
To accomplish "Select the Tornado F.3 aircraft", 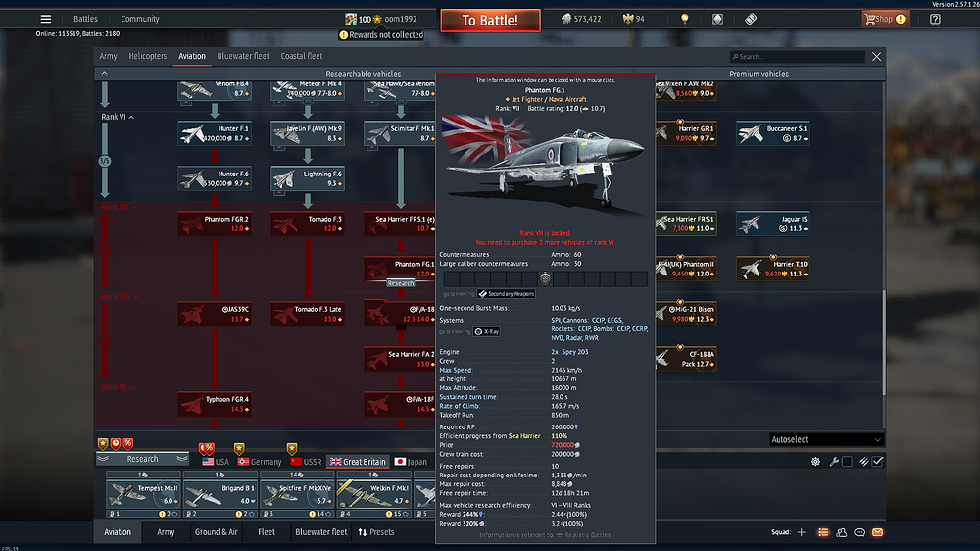I will tap(308, 224).
